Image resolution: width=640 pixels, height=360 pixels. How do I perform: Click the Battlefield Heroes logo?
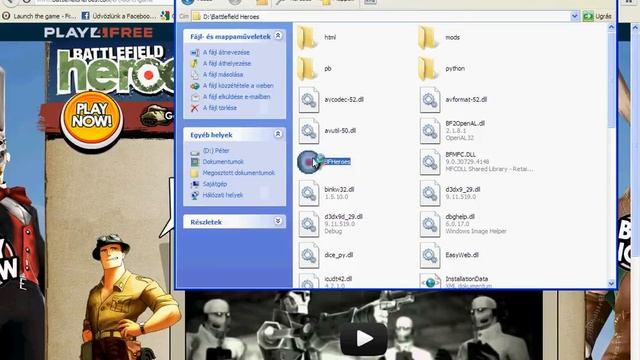point(116,70)
